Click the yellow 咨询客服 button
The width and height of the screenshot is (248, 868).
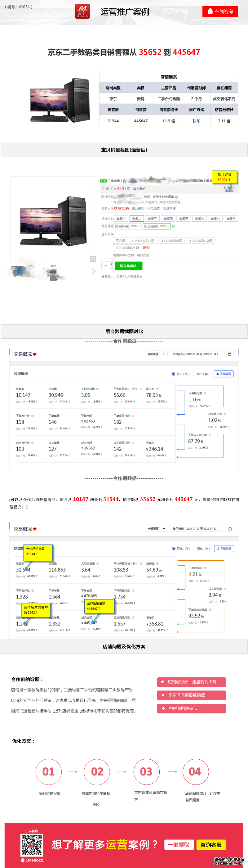(x=211, y=844)
